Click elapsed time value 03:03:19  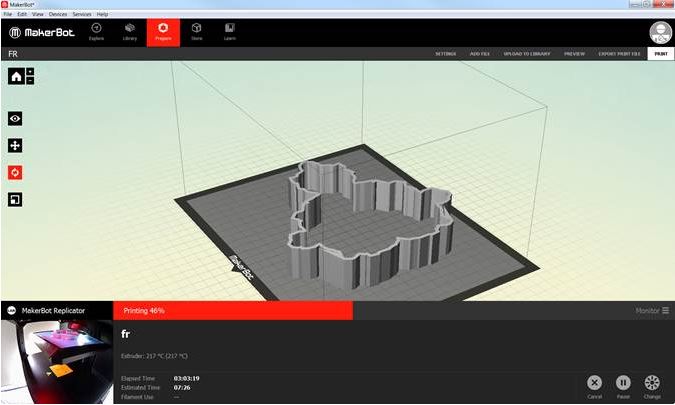[x=186, y=378]
